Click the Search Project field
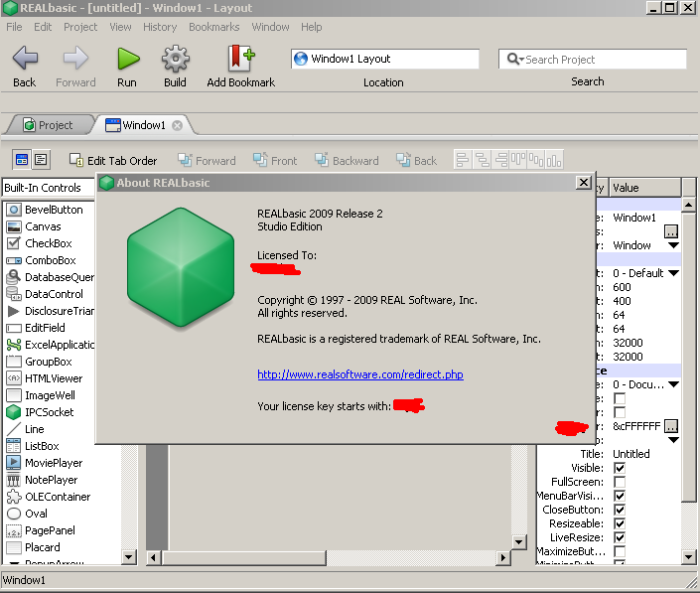This screenshot has width=700, height=593. coord(593,59)
